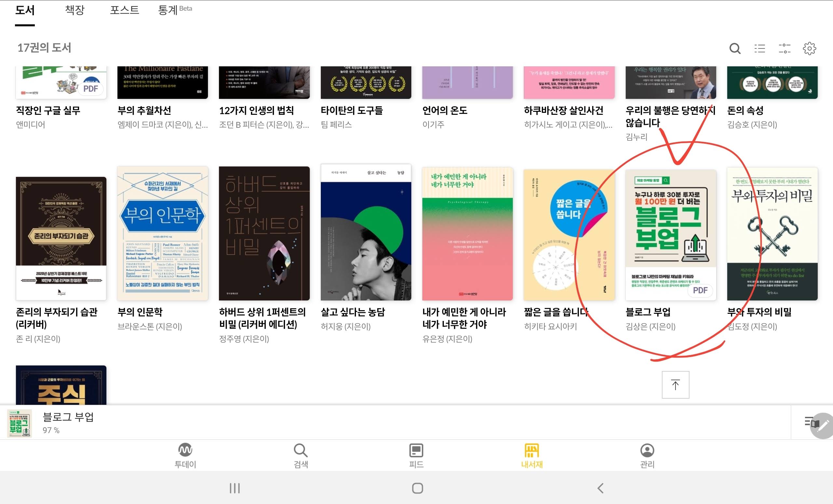Switch to the 포스트 tab
Screen dimensions: 833x504
pyautogui.click(x=124, y=10)
